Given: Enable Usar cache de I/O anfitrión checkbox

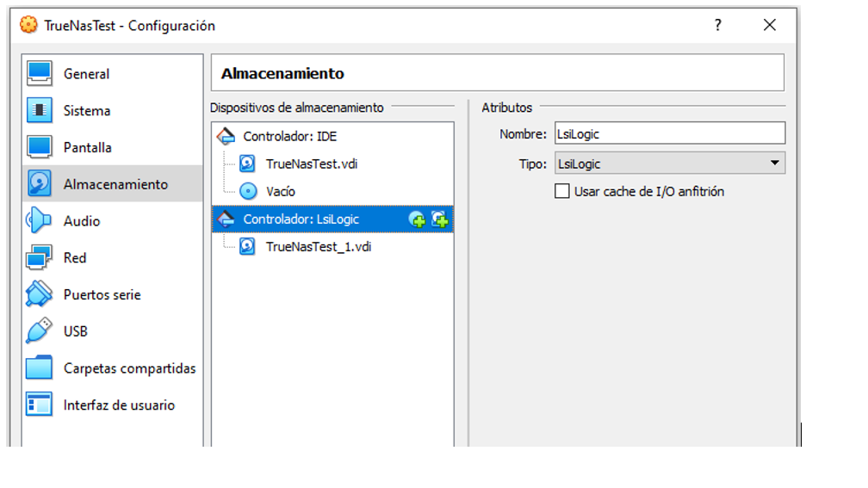Looking at the screenshot, I should click(x=561, y=191).
